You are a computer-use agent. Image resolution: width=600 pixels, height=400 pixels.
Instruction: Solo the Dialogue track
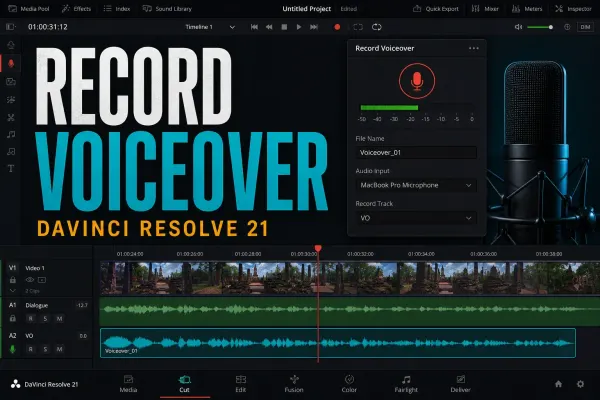click(45, 318)
